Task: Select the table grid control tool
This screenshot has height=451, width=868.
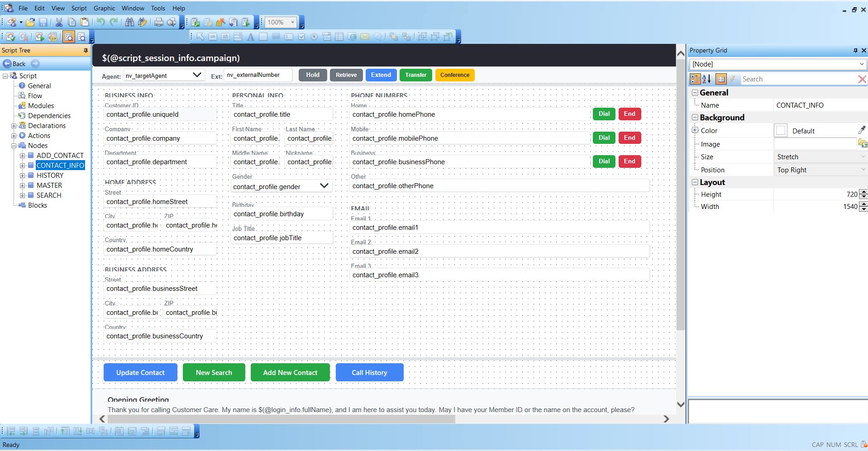Action: (x=339, y=37)
